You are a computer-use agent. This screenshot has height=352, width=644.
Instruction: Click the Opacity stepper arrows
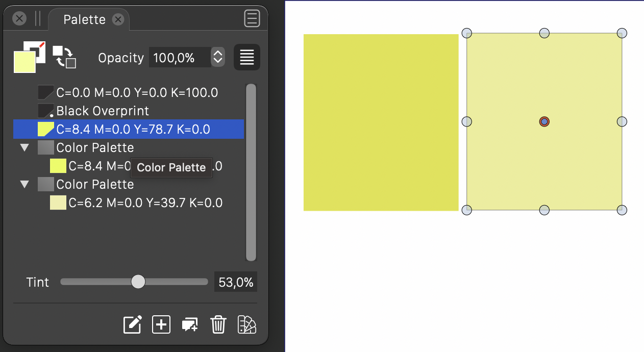click(218, 57)
